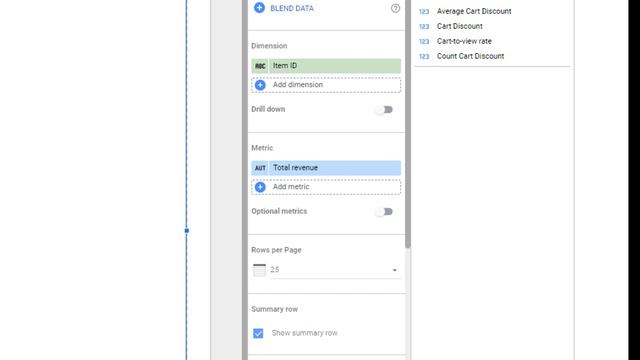The image size is (640, 360).
Task: Click the properties panel vertical scrollbar
Action: 408,123
